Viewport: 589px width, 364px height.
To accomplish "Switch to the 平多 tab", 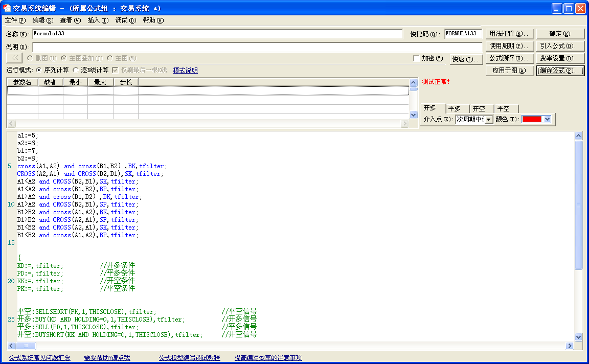I will [457, 109].
